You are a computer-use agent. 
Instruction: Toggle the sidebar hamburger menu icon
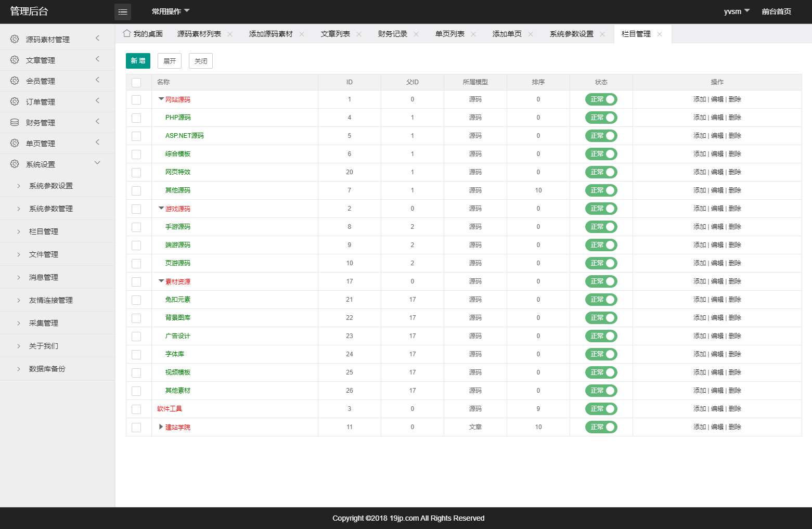pyautogui.click(x=123, y=11)
